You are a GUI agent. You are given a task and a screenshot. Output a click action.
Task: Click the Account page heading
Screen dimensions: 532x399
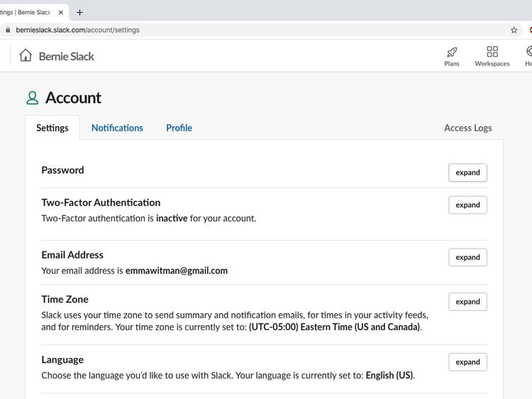click(73, 98)
